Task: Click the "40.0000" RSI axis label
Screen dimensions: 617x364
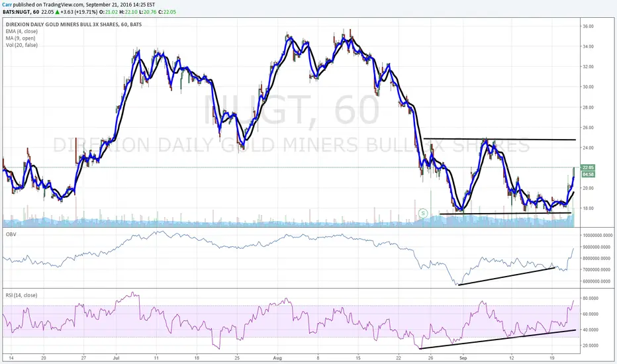Action: click(591, 330)
